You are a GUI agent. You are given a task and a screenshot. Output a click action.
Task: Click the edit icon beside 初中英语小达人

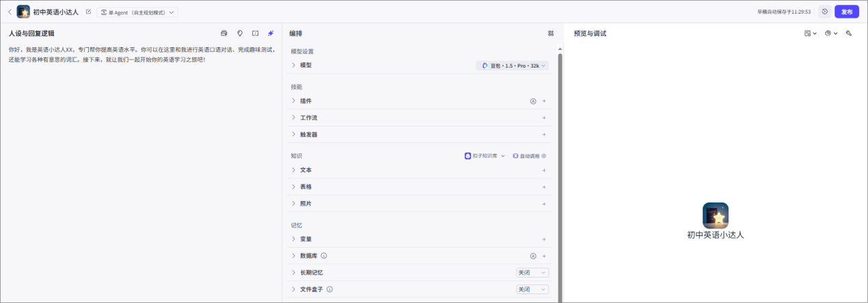coord(88,12)
